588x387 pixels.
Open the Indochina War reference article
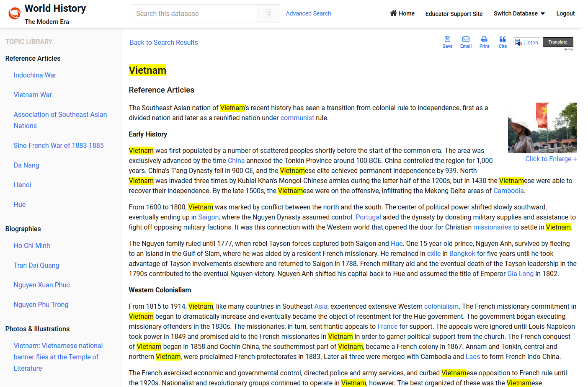pos(35,75)
